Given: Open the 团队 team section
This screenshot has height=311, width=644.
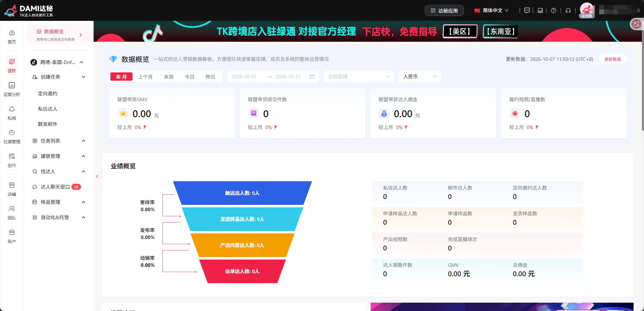Looking at the screenshot, I should [12, 213].
